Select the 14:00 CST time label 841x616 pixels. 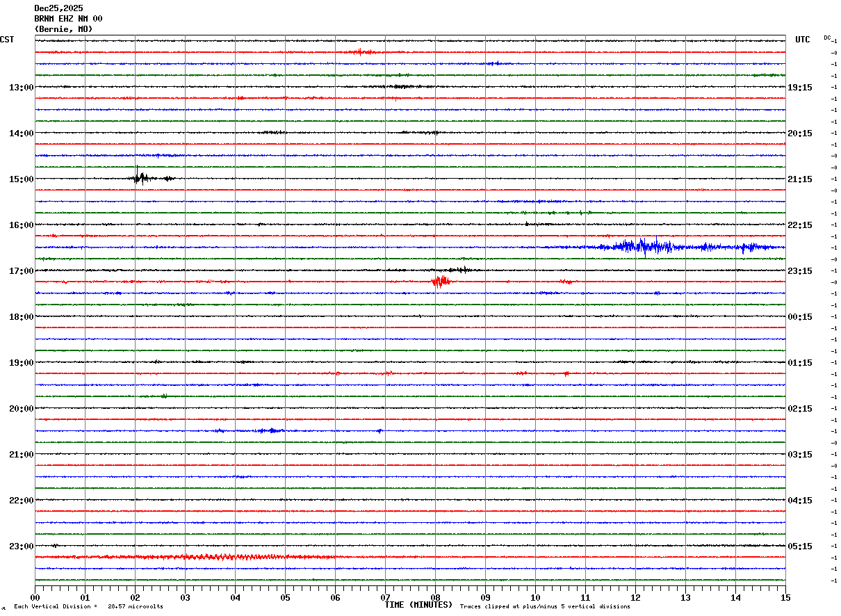[22, 133]
